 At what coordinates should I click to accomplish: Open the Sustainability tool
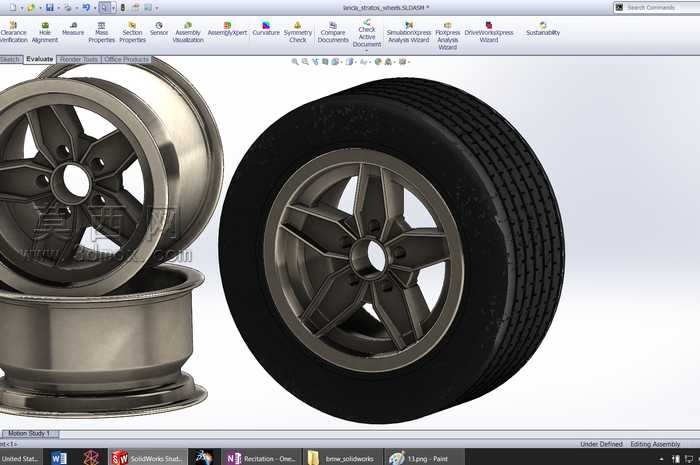(542, 29)
